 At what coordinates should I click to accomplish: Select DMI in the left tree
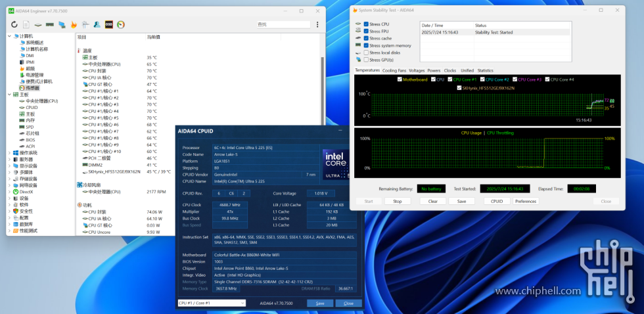pyautogui.click(x=27, y=55)
